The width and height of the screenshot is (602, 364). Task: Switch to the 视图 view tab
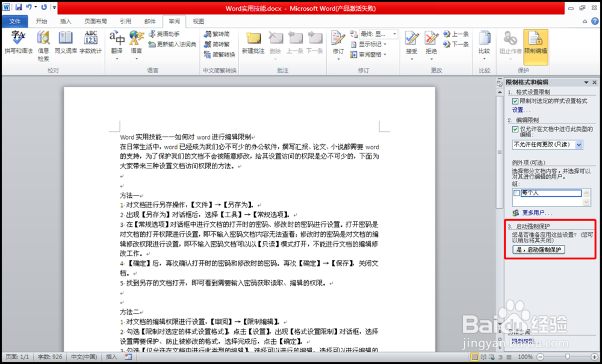click(199, 22)
